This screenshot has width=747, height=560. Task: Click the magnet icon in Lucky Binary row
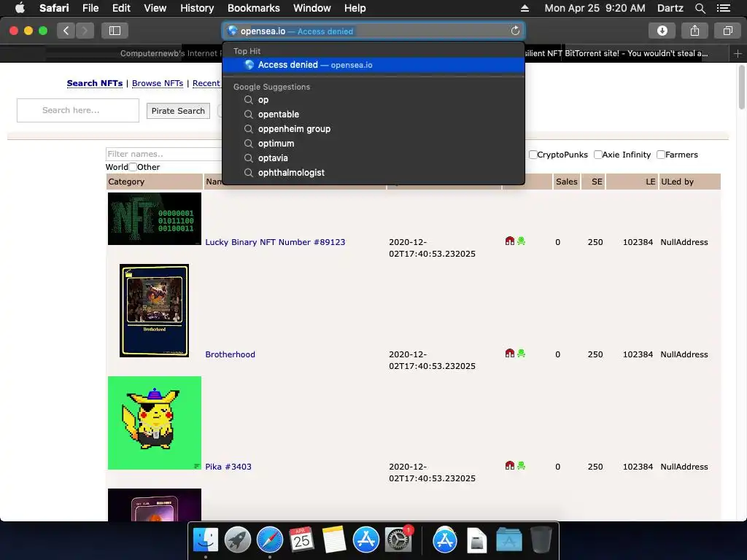[x=510, y=241]
